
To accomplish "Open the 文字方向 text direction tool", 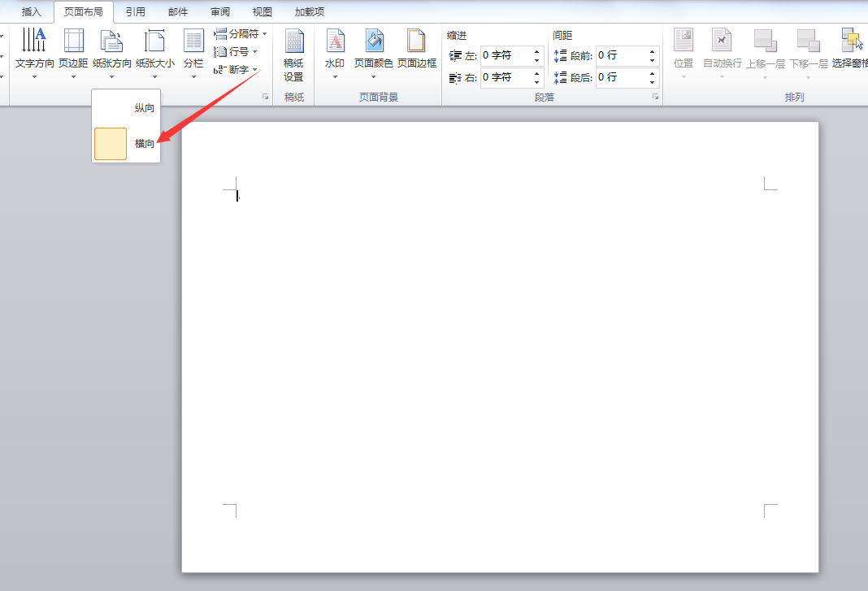I will coord(34,54).
